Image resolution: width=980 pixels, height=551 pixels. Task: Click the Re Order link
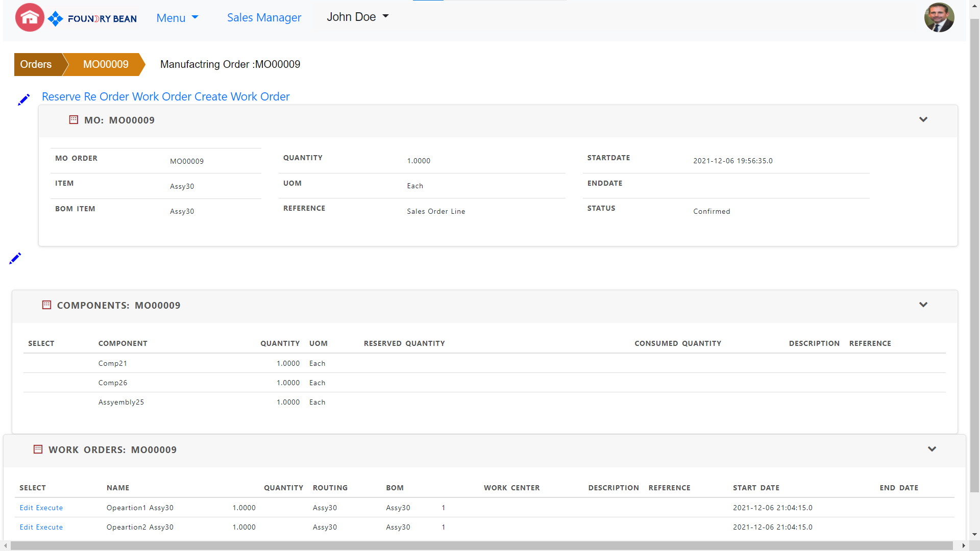pos(106,96)
